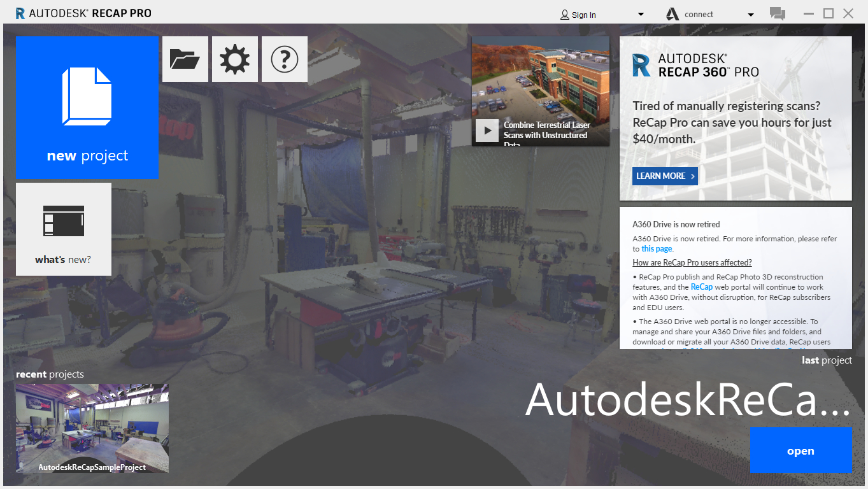
Task: Open the help question mark icon
Action: coord(285,59)
